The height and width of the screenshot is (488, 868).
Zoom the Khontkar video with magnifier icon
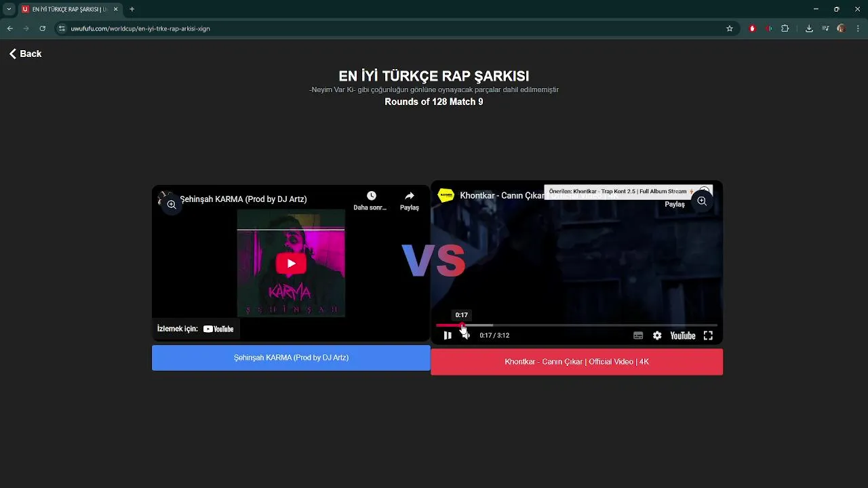click(x=702, y=201)
